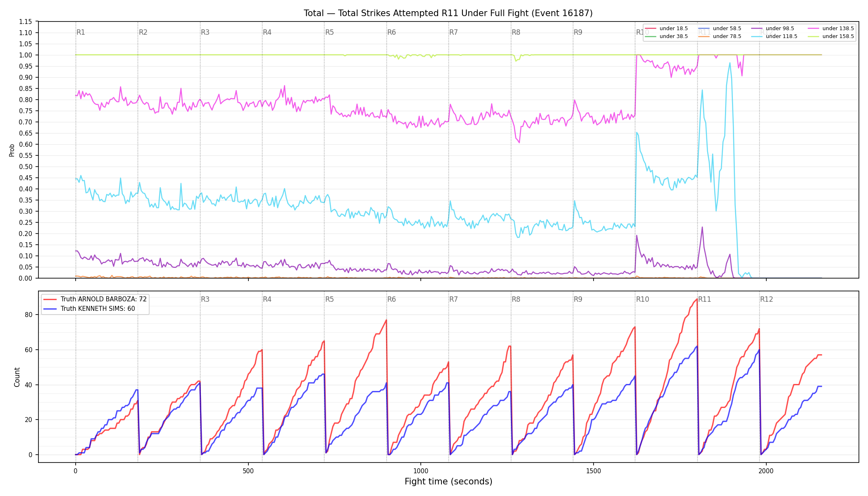Click the magenta line swatch beside 'under 138.5'
This screenshot has height=496, width=868.
(x=813, y=29)
